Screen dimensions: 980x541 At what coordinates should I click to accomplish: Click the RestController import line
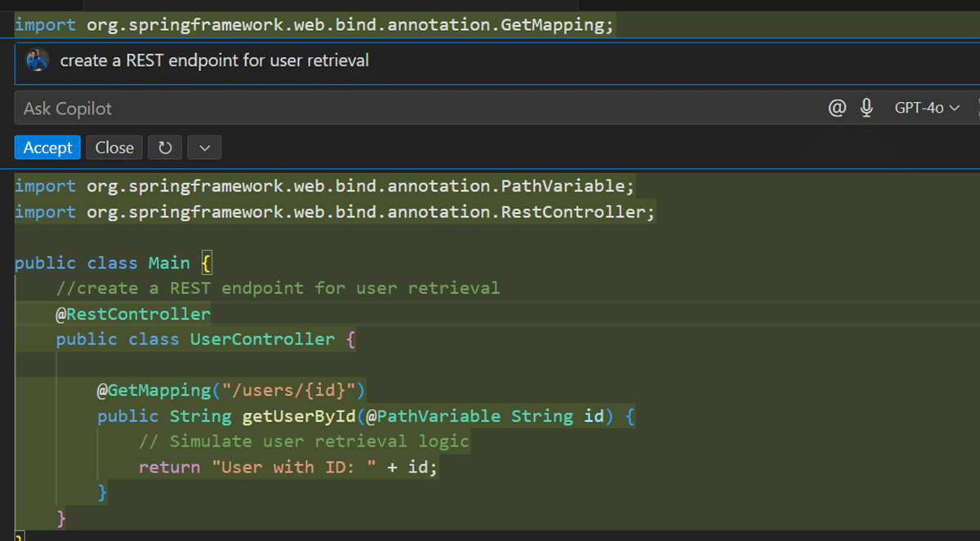[x=335, y=212]
